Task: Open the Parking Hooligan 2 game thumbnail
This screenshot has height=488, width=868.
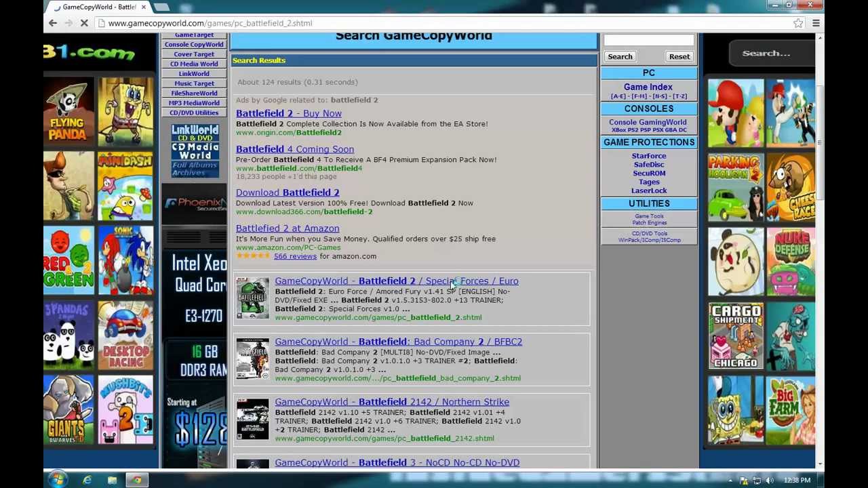Action: [x=736, y=187]
